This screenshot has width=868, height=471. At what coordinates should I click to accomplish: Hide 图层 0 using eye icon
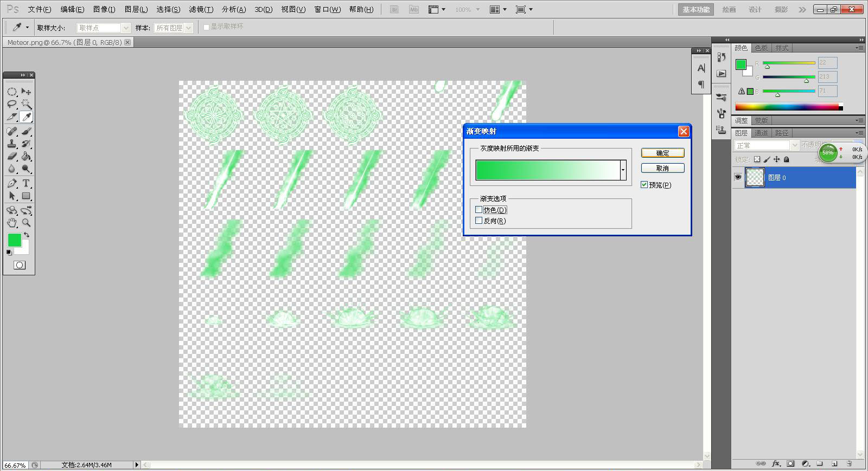(x=738, y=177)
